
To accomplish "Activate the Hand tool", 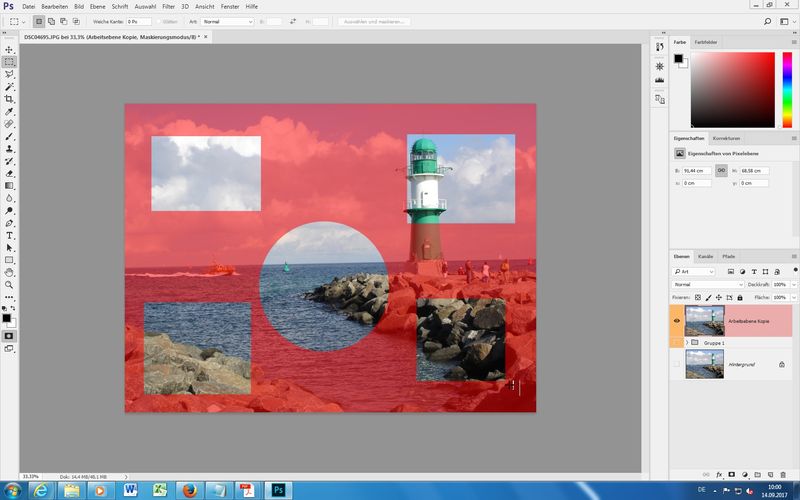I will click(10, 272).
